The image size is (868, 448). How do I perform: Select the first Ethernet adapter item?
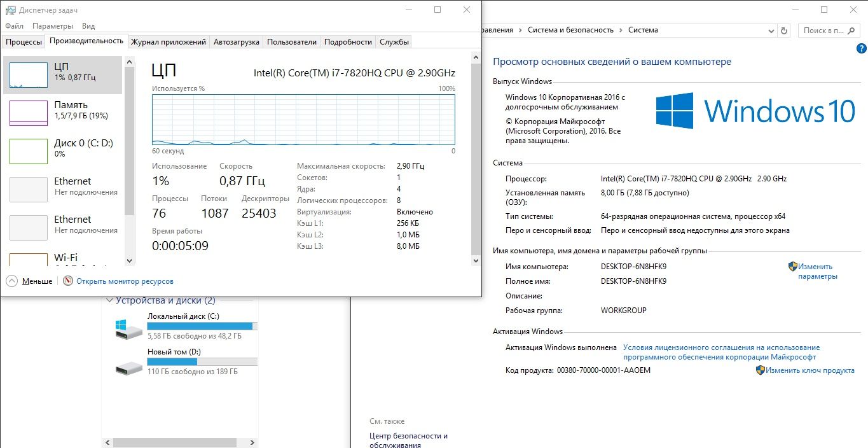click(x=62, y=189)
